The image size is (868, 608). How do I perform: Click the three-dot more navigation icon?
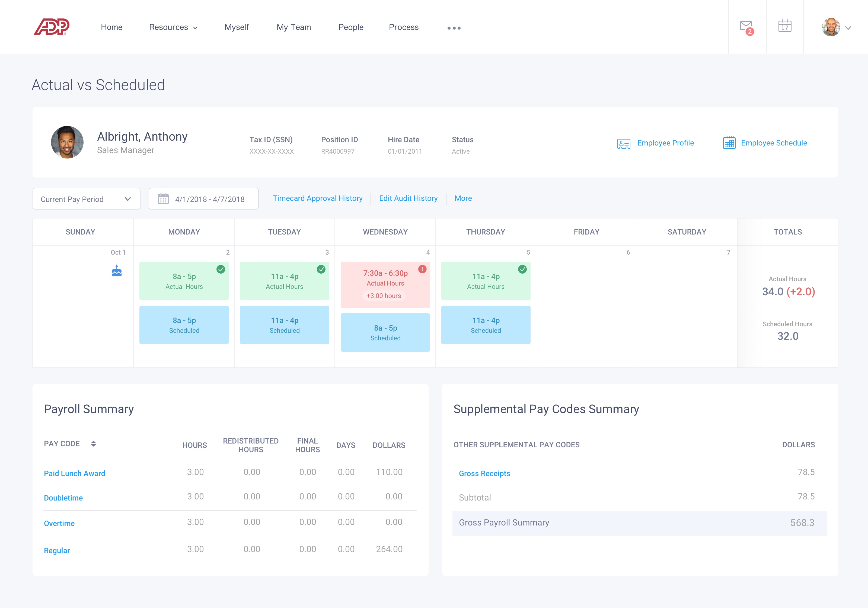pos(454,28)
